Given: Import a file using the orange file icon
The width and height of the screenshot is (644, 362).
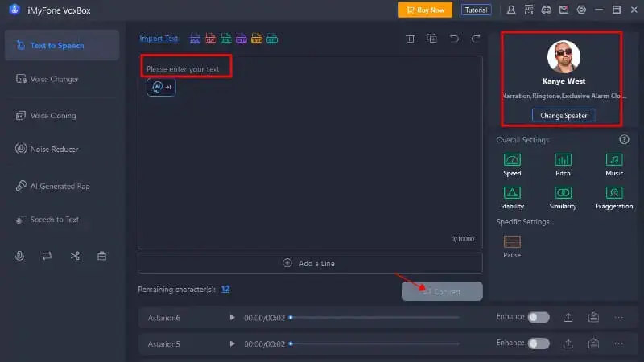Looking at the screenshot, I should point(257,39).
